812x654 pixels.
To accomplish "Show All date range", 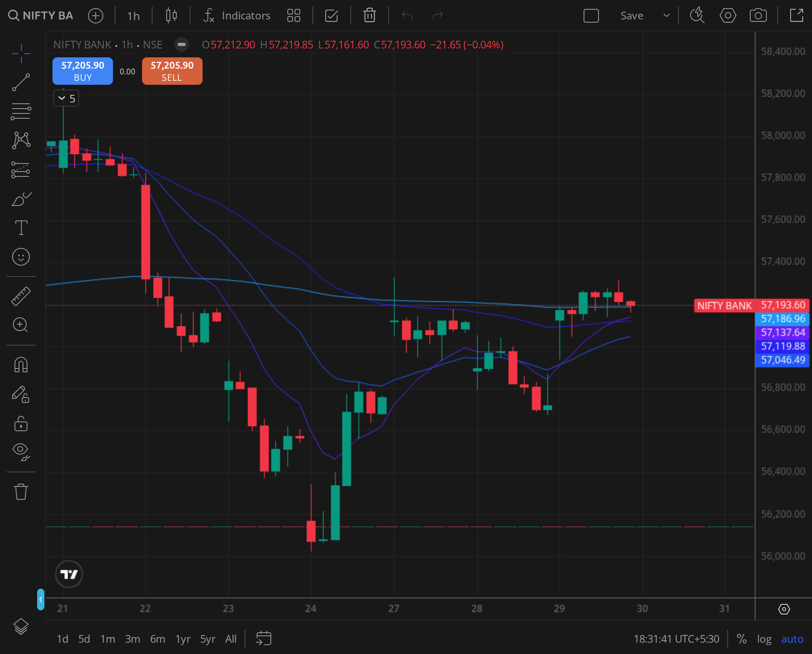I will pos(231,639).
